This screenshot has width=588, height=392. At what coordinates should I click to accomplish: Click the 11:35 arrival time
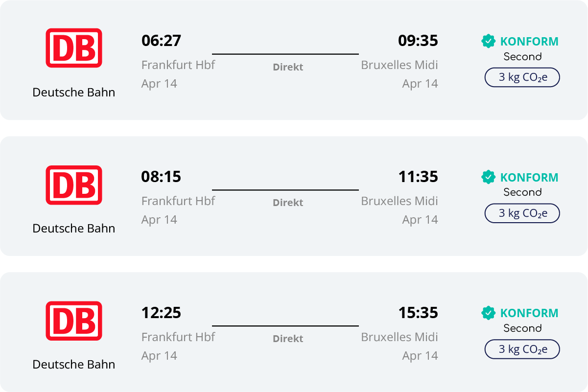tap(418, 177)
